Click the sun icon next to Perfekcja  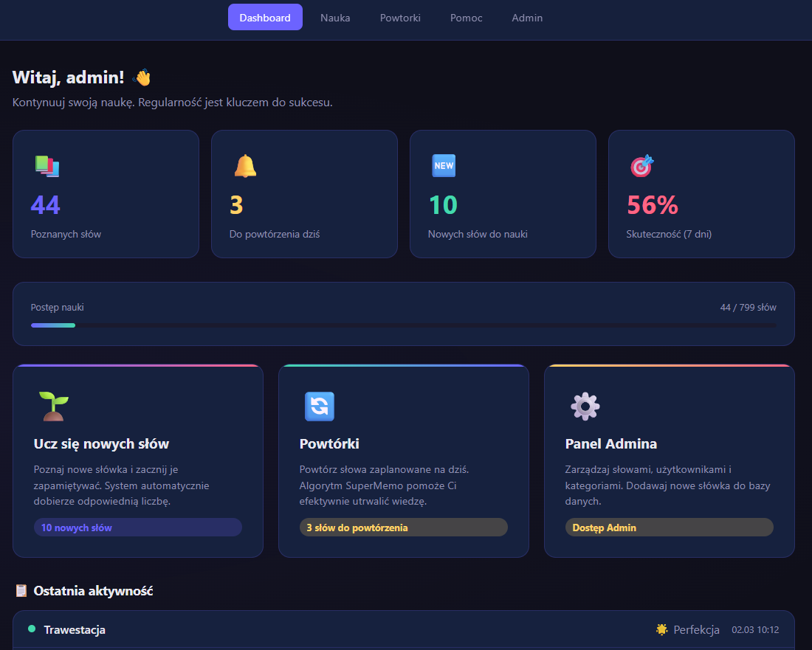pos(662,629)
